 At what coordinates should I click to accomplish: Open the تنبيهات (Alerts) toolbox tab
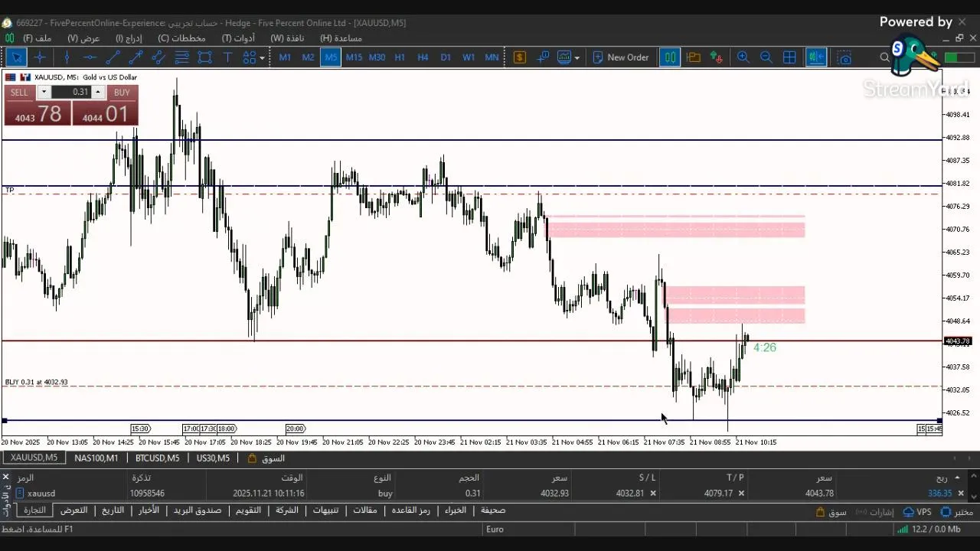[325, 510]
